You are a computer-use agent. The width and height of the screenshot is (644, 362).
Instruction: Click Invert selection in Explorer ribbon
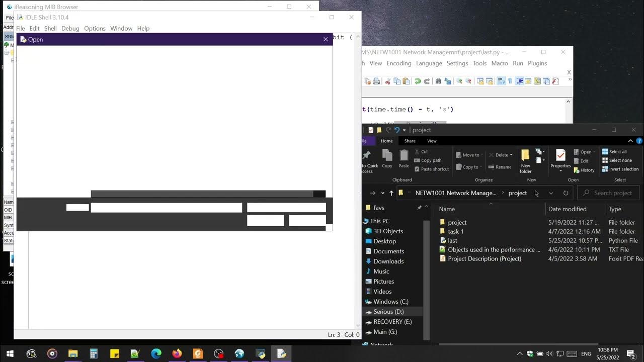pyautogui.click(x=620, y=169)
